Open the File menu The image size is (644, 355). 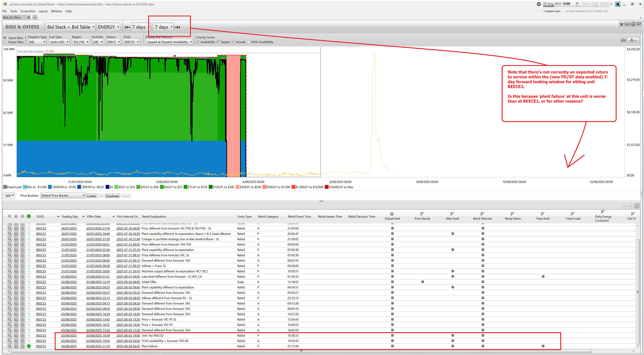[4, 11]
